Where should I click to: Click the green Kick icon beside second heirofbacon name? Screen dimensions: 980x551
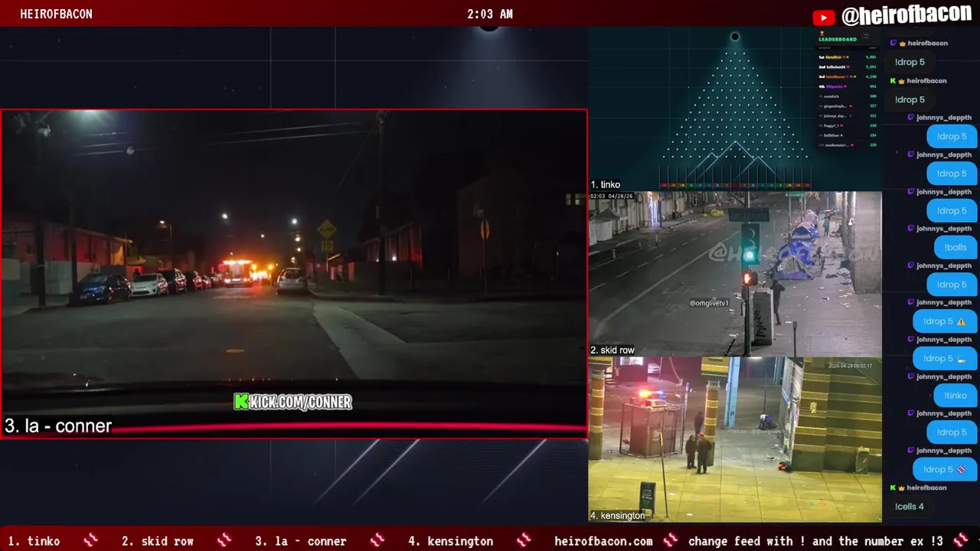[x=893, y=80]
